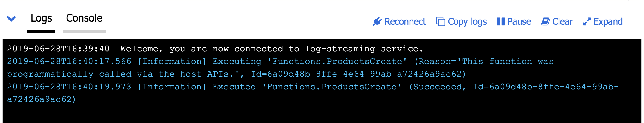Click the Expand text label
The height and width of the screenshot is (123, 644).
tap(608, 22)
